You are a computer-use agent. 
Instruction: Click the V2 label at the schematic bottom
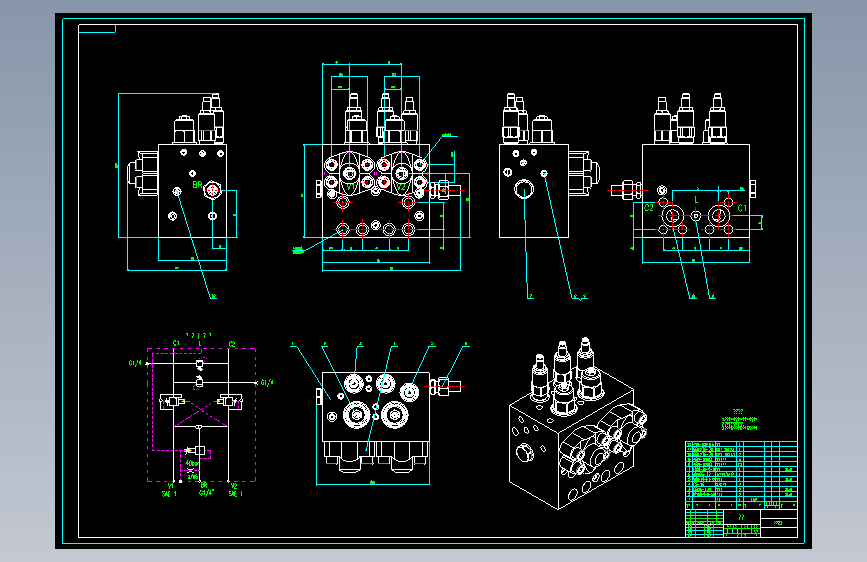pyautogui.click(x=234, y=486)
